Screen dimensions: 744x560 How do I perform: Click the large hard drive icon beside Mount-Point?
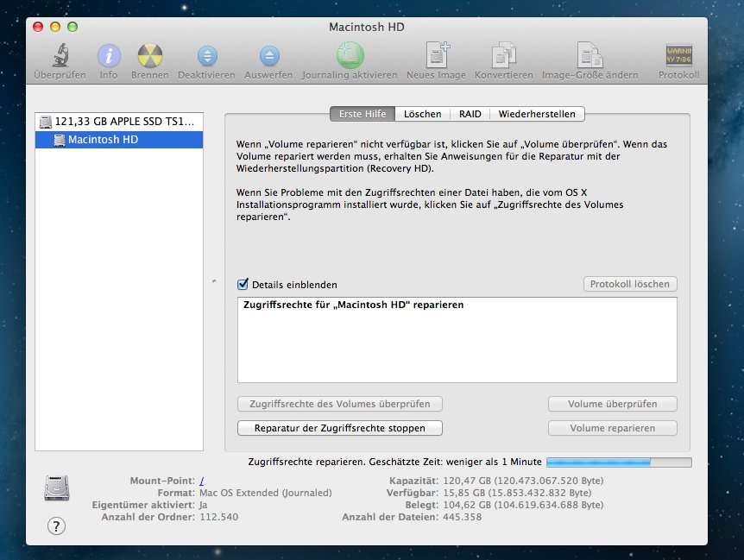[x=57, y=488]
